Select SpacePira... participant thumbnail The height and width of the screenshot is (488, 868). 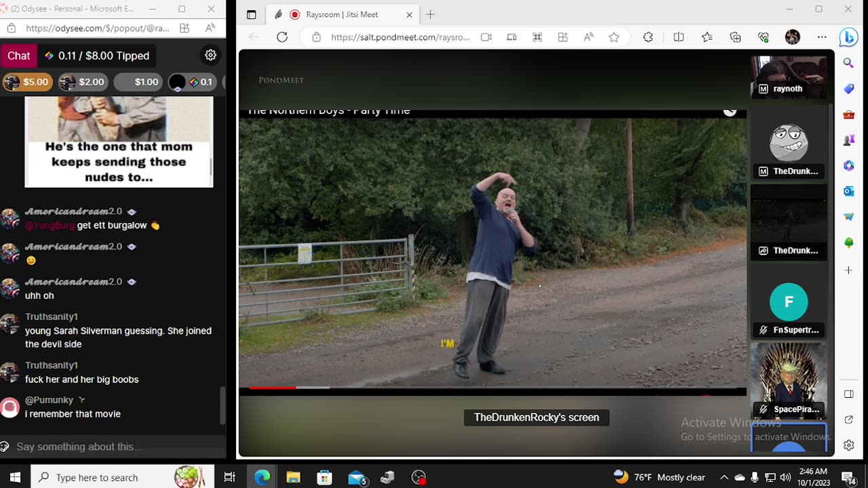click(x=789, y=381)
